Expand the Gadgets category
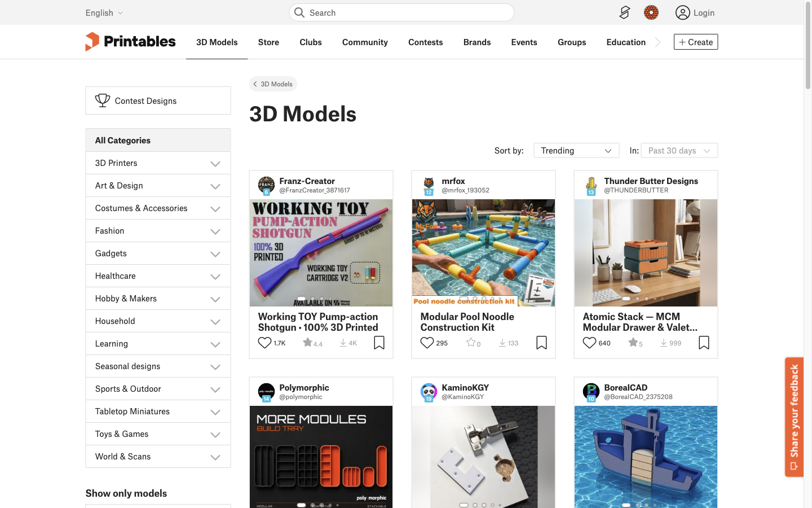812x508 pixels. pyautogui.click(x=215, y=254)
